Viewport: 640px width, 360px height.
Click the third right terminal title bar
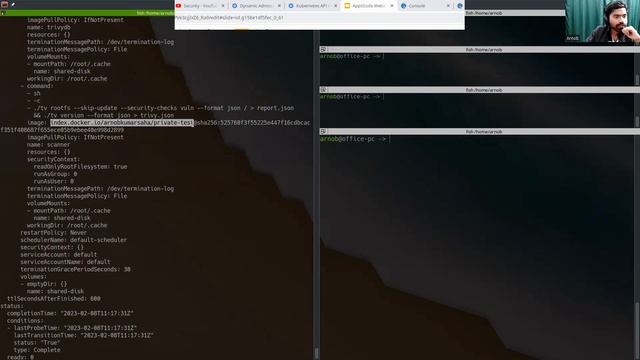(480, 131)
